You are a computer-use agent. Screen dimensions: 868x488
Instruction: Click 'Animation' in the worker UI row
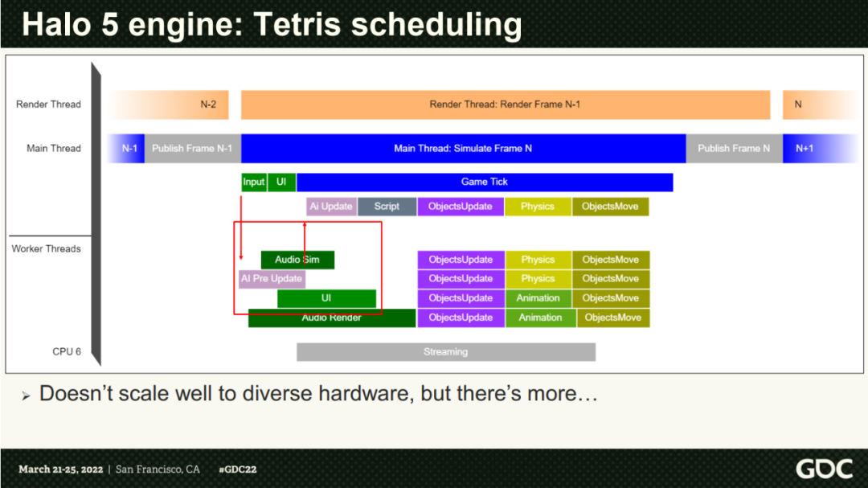point(538,298)
